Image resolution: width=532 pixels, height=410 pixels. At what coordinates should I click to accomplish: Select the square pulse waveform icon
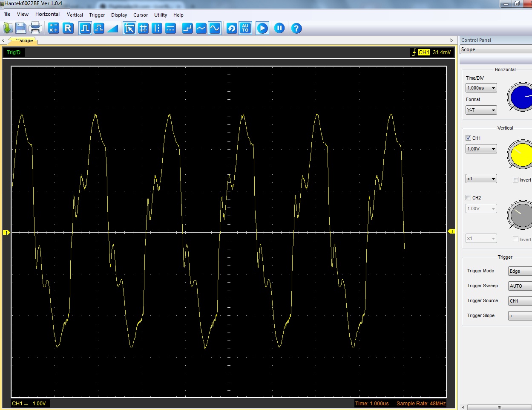(x=85, y=28)
